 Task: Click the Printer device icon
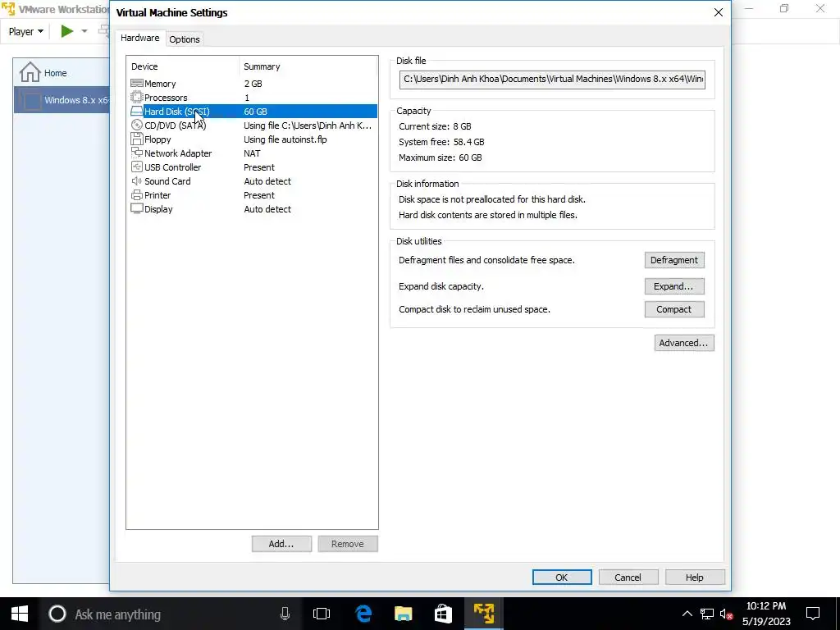click(137, 195)
